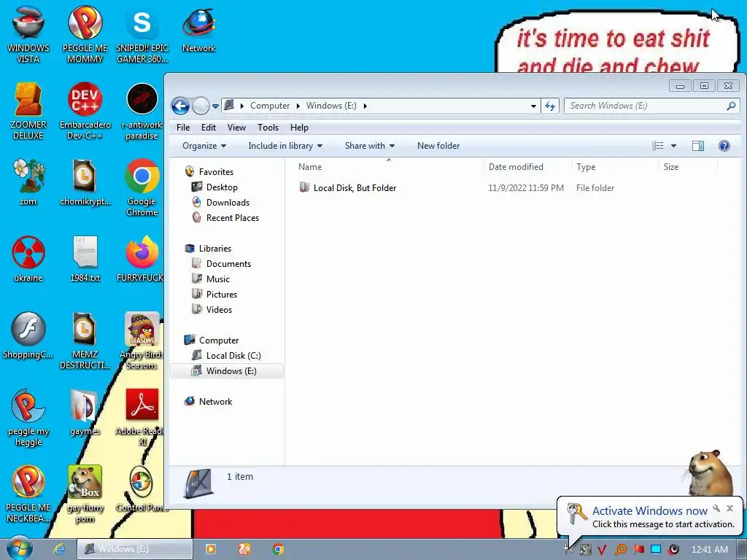Open the view options dropdown arrow
The height and width of the screenshot is (560, 747).
[x=673, y=146]
